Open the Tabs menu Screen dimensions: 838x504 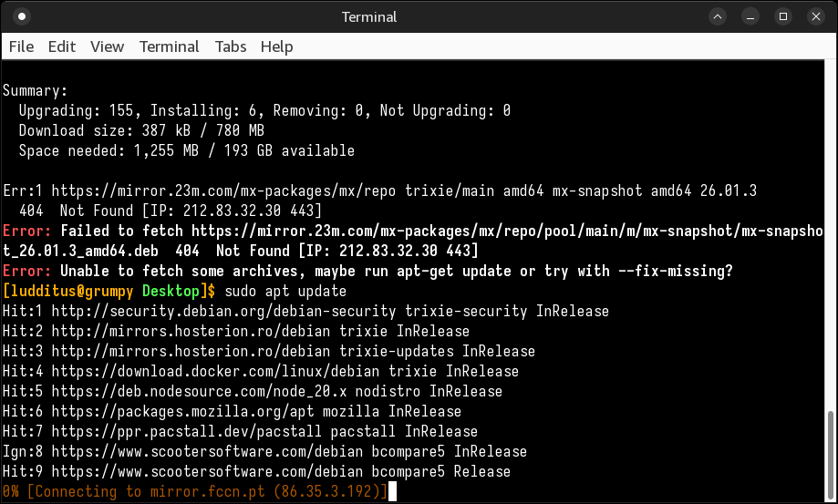click(231, 46)
